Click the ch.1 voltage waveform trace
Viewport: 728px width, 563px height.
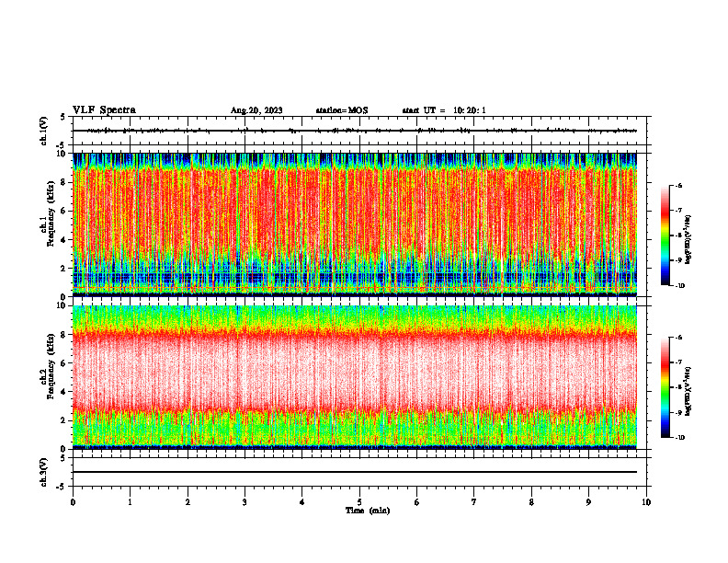tap(355, 131)
